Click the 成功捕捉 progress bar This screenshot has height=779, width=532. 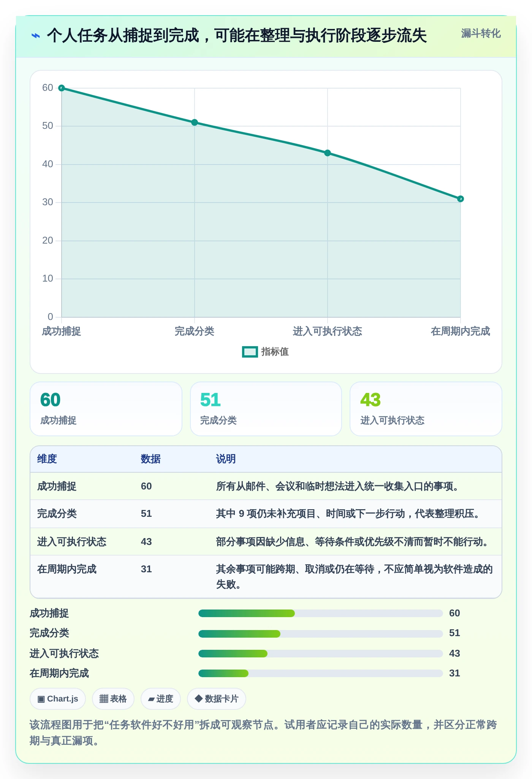click(320, 613)
